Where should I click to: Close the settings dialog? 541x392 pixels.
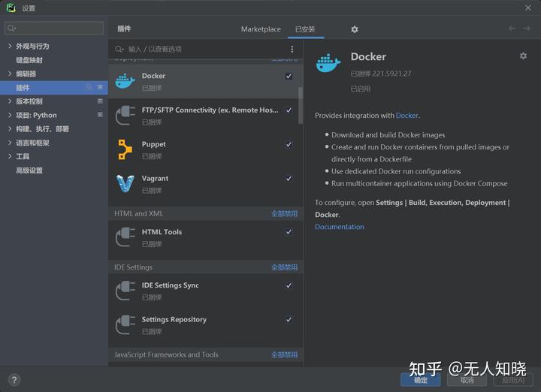(528, 8)
